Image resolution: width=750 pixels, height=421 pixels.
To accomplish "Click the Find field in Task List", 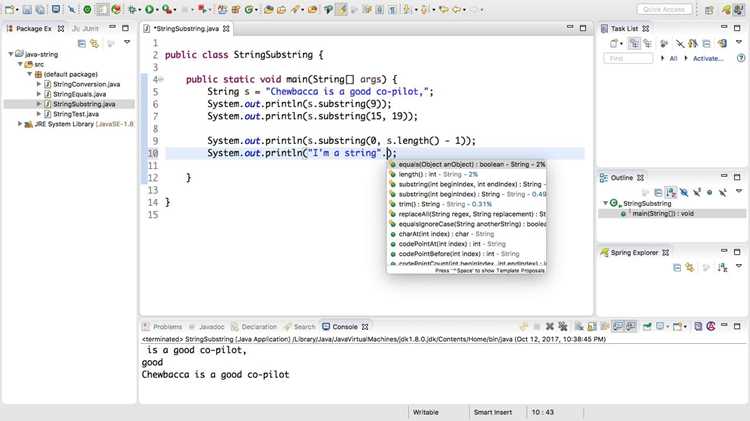I will [628, 58].
